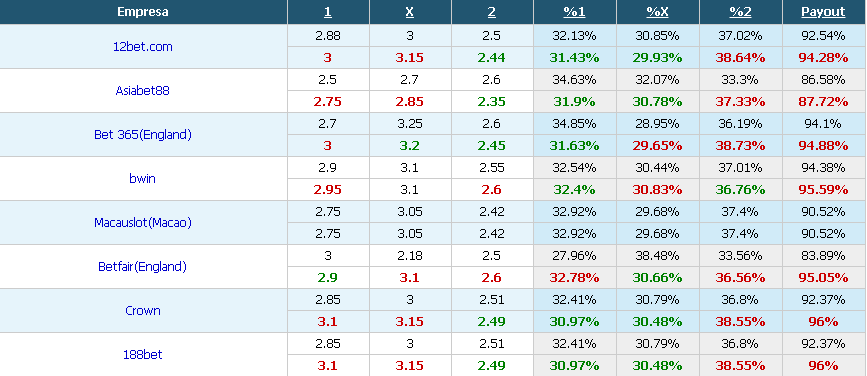Select Betfair's current payout value 95.05%

(x=823, y=278)
